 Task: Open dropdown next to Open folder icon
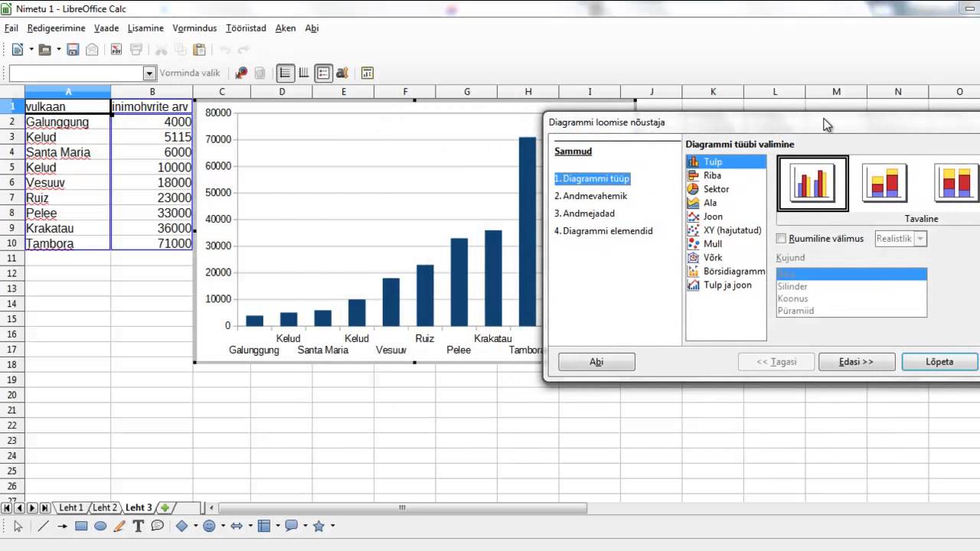[59, 50]
